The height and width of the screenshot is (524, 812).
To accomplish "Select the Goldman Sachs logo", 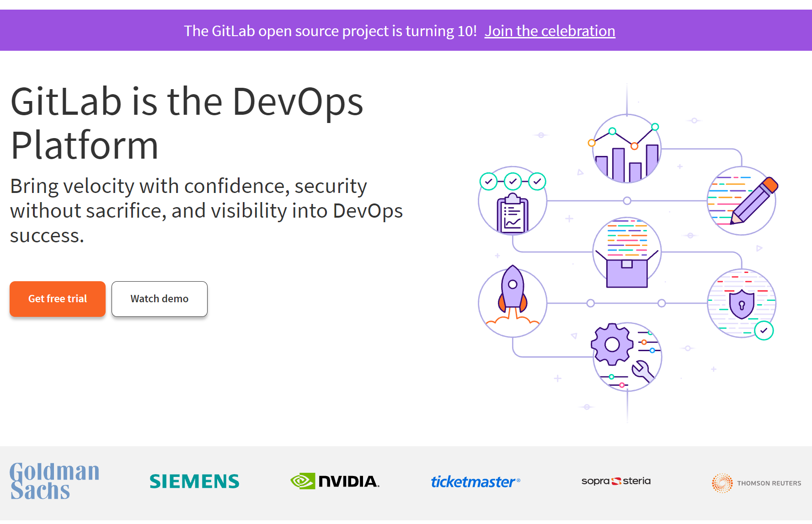I will 54,481.
